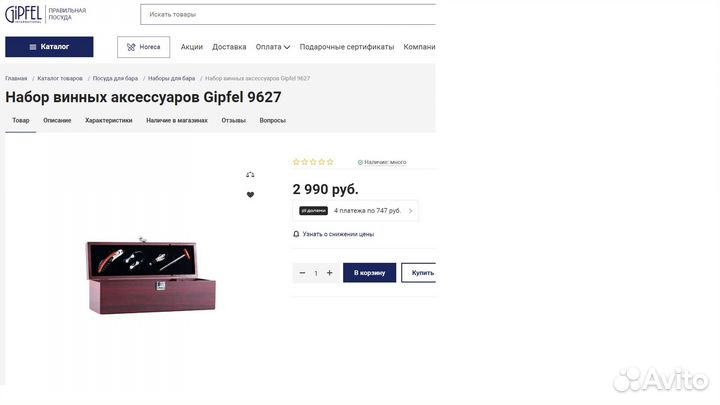This screenshot has height=405, width=720.
Task: Expand the installment payment chevron
Action: pos(411,211)
